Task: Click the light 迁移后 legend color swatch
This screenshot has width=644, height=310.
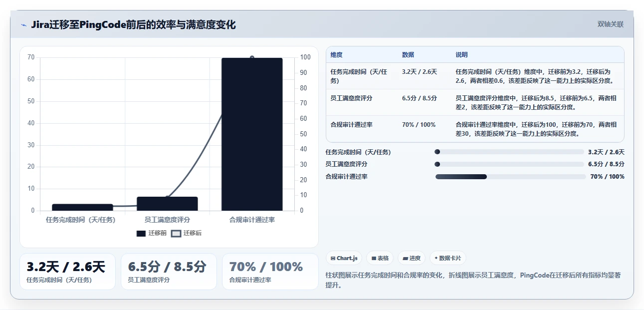Action: pos(176,233)
